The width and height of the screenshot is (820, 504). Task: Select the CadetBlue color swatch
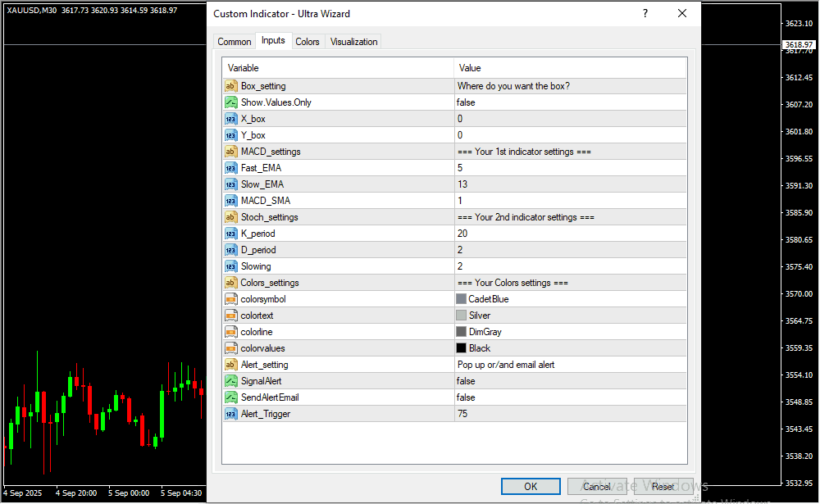(x=461, y=299)
